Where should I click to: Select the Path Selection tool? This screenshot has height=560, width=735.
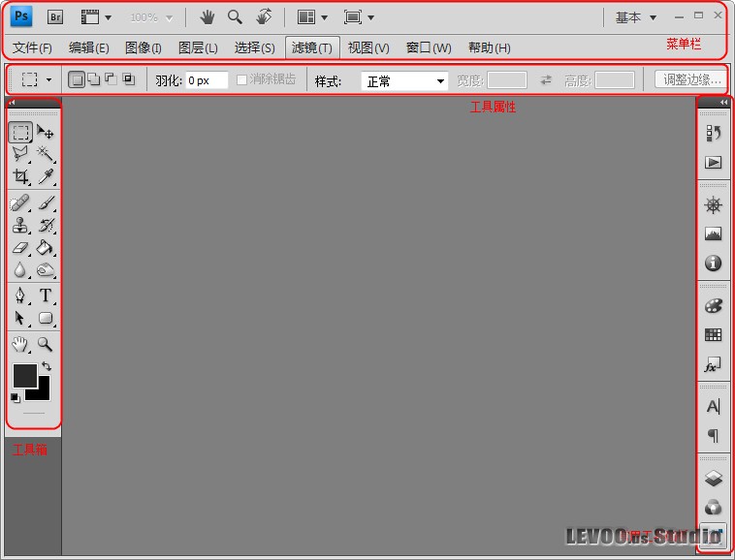point(20,318)
